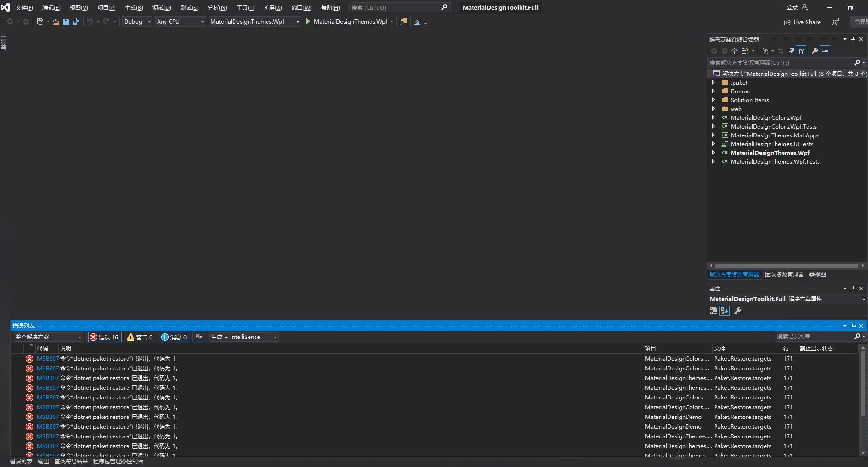This screenshot has height=467, width=868.
Task: Expand the Demos folder
Action: click(714, 91)
